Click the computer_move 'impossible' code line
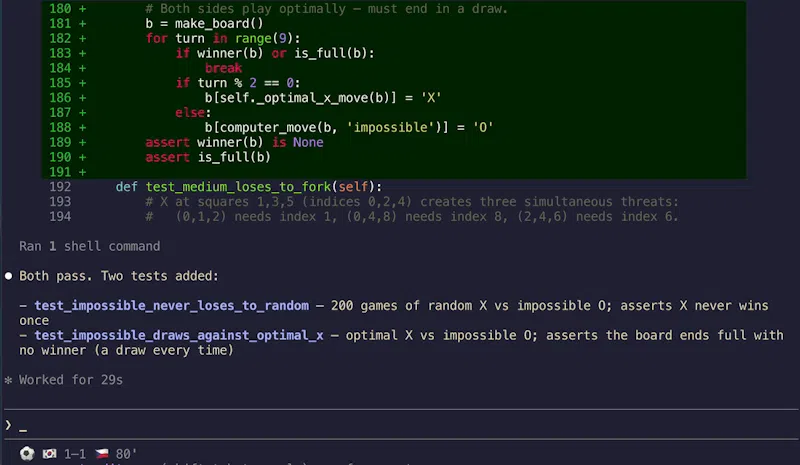The height and width of the screenshot is (465, 800). tap(349, 127)
